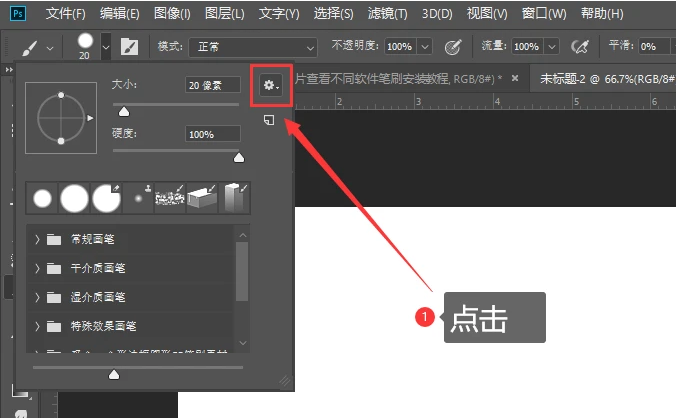Click the brush angle and roundness preview
Image resolution: width=676 pixels, height=418 pixels.
coord(61,118)
